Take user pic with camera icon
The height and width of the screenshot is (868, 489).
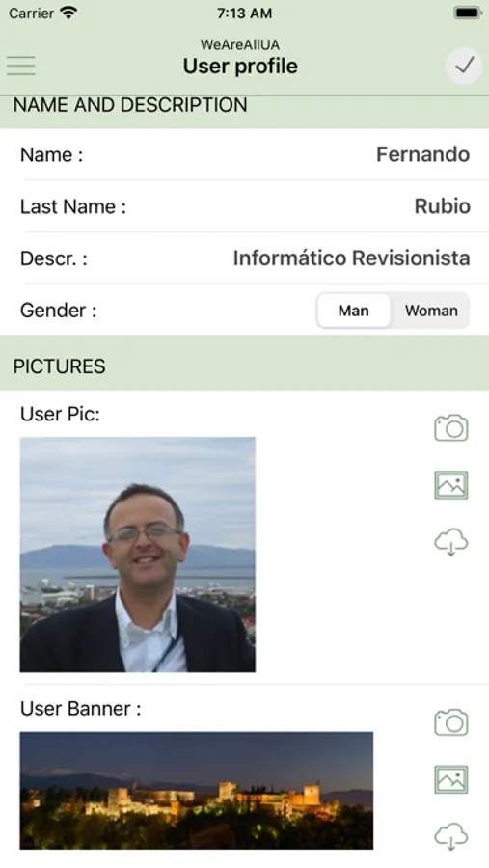point(450,428)
